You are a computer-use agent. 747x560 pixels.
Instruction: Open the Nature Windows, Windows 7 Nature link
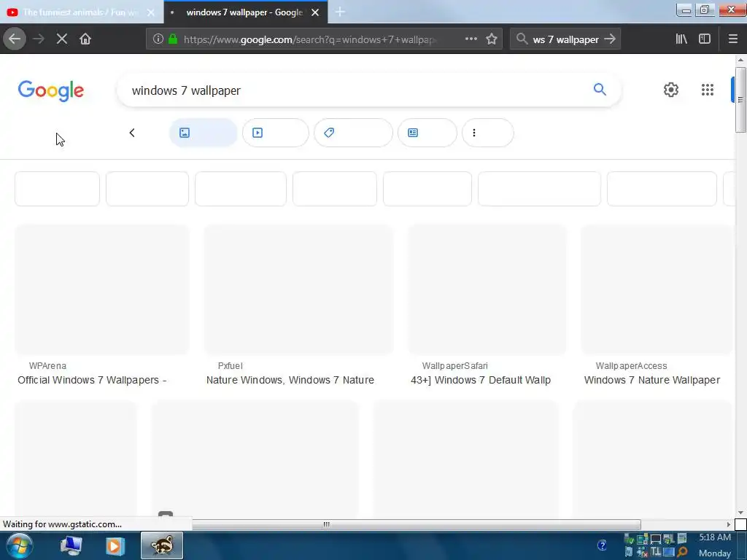(x=290, y=380)
